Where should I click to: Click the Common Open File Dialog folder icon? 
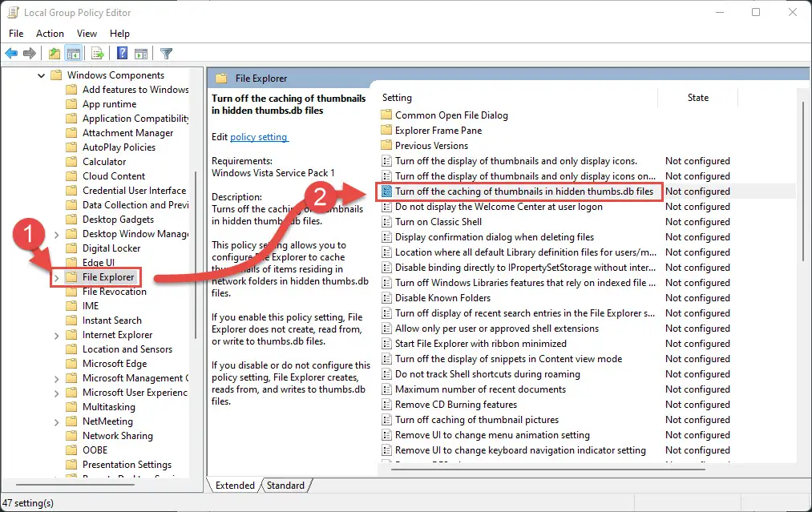point(386,115)
